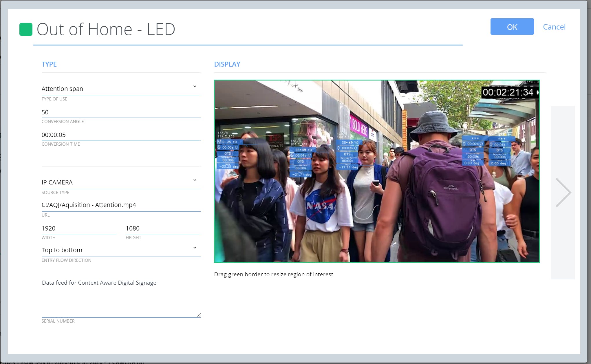Click the Out of Home - LED title

[x=106, y=29]
